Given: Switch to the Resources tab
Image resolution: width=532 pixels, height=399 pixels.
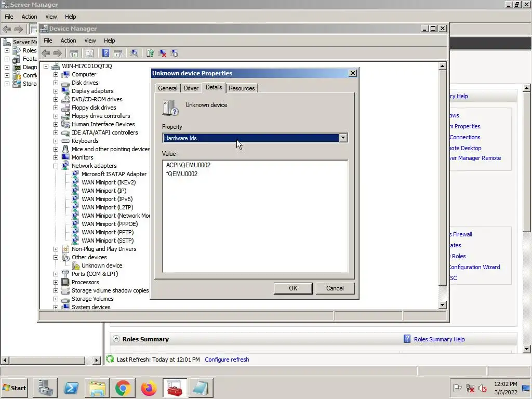Looking at the screenshot, I should click(242, 88).
